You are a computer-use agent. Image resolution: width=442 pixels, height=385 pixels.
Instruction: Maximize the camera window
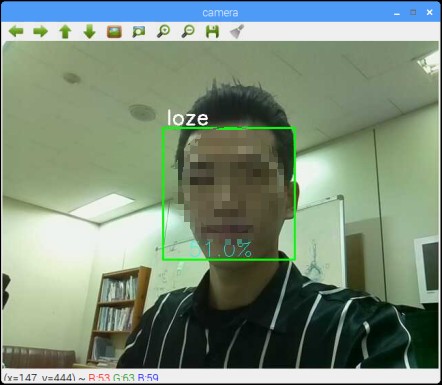[x=413, y=13]
